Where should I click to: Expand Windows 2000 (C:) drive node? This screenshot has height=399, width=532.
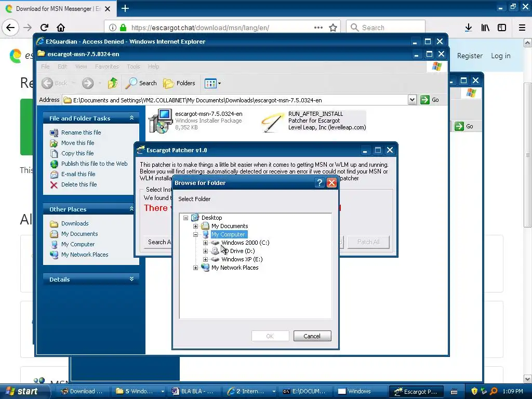click(205, 243)
